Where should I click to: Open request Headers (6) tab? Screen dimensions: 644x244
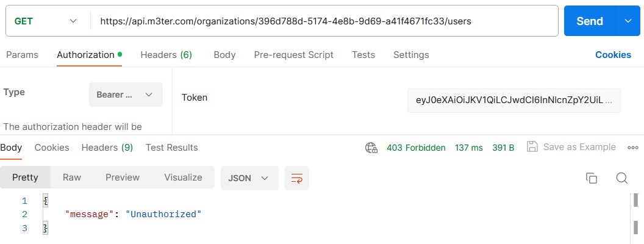tap(166, 55)
